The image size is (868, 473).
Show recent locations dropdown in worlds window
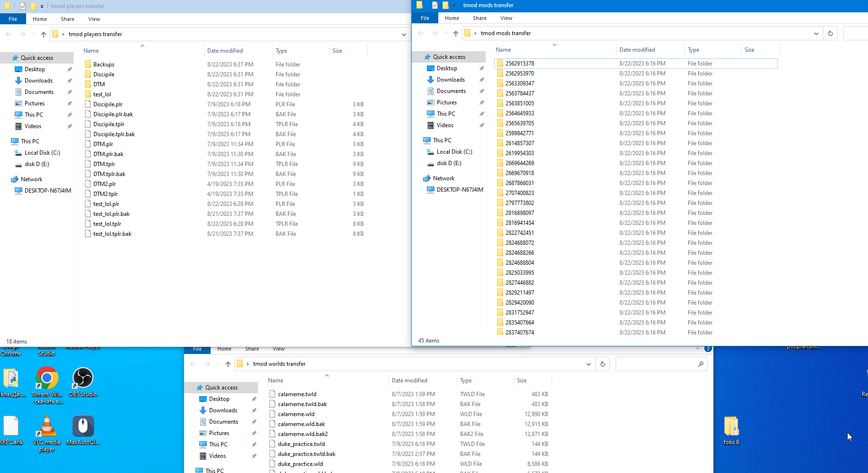[x=218, y=364]
